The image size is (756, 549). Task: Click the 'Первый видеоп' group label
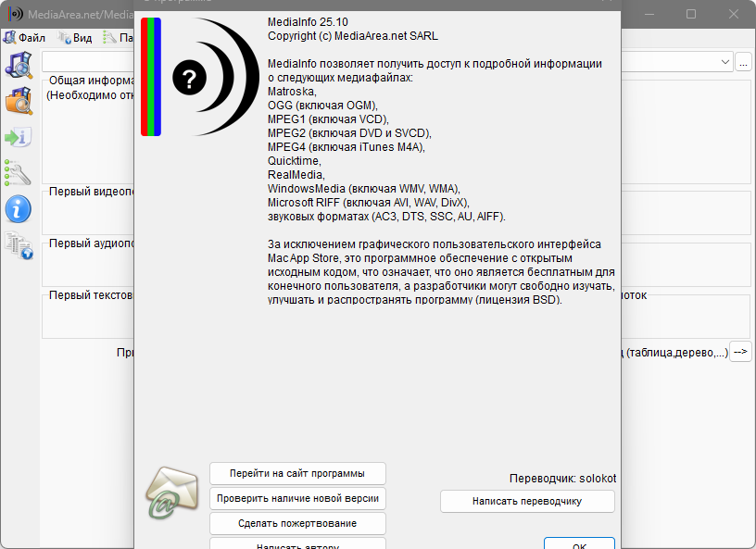[x=91, y=192]
